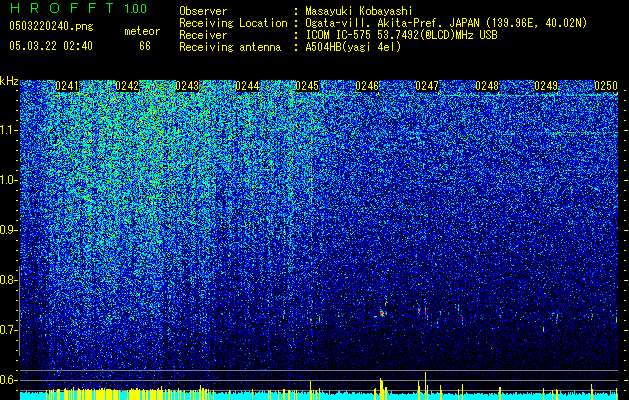Click the Observer label
Viewport: 629px width, 400px height.
pos(203,11)
